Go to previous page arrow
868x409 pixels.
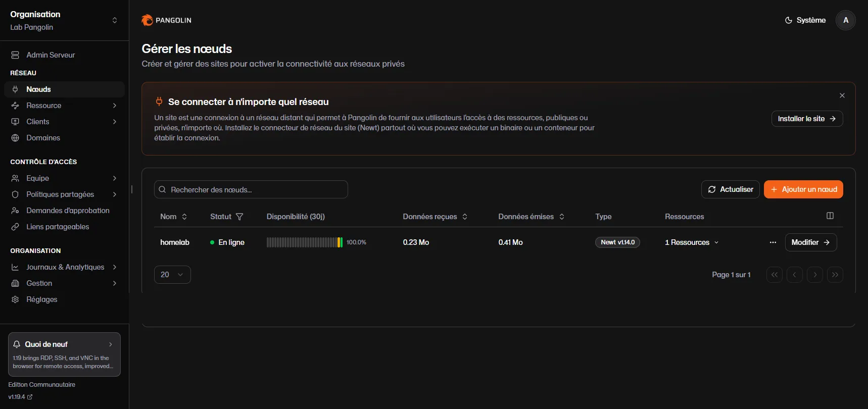point(795,275)
